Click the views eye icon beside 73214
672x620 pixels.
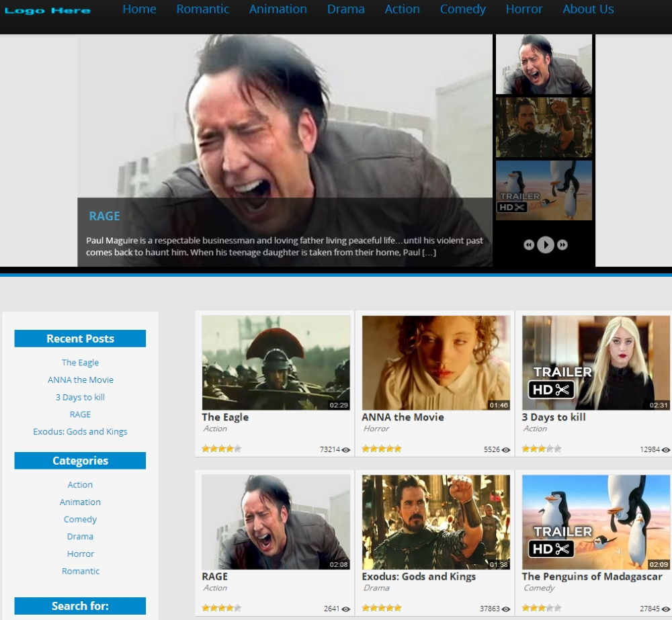pos(346,450)
